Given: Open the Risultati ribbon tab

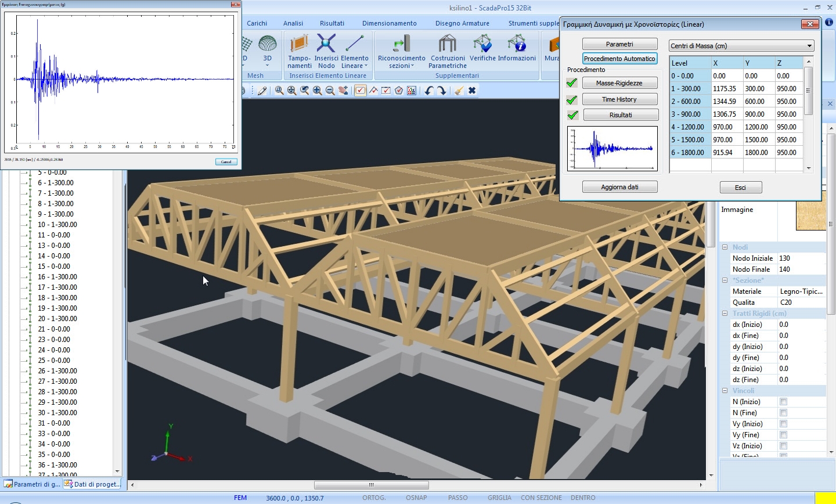Looking at the screenshot, I should 331,23.
